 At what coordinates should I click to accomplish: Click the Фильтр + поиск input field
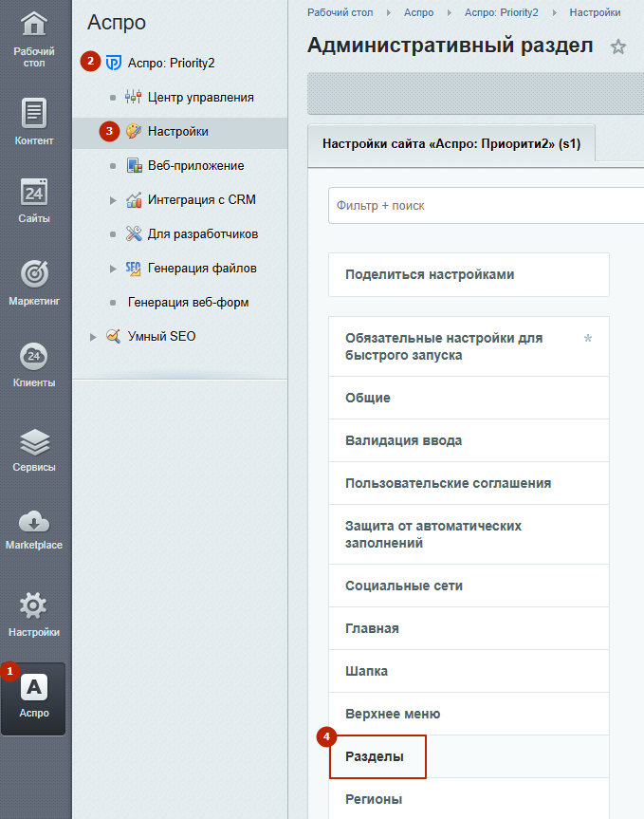coord(484,205)
